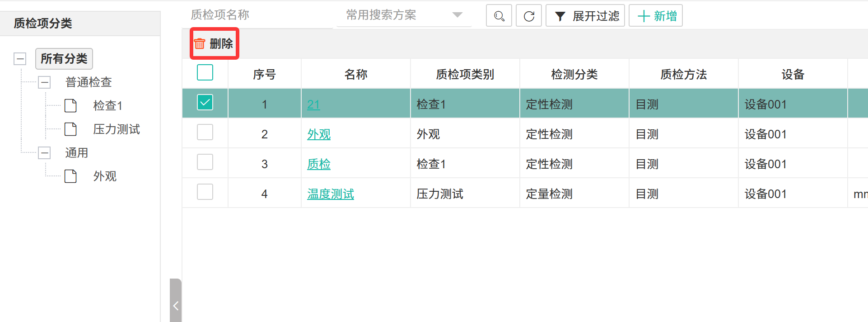Click the 质检方法 column header

tap(683, 74)
